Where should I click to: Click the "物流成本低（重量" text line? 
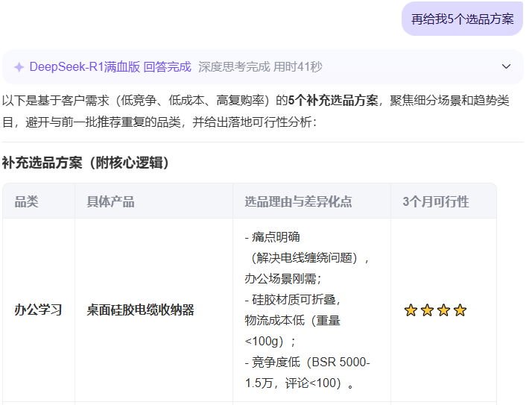pyautogui.click(x=293, y=320)
